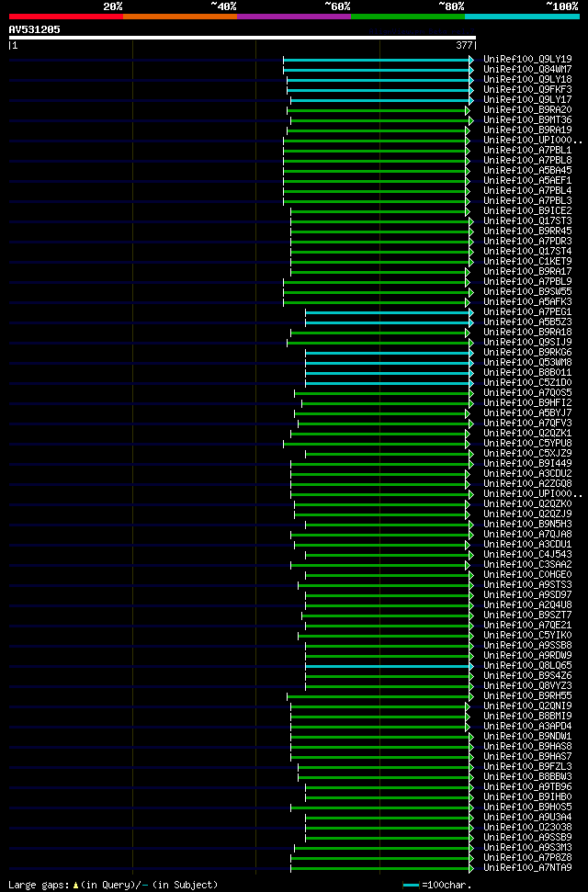Select the UniRef100_B9SZT7 label
The image size is (588, 892).
pos(527,615)
